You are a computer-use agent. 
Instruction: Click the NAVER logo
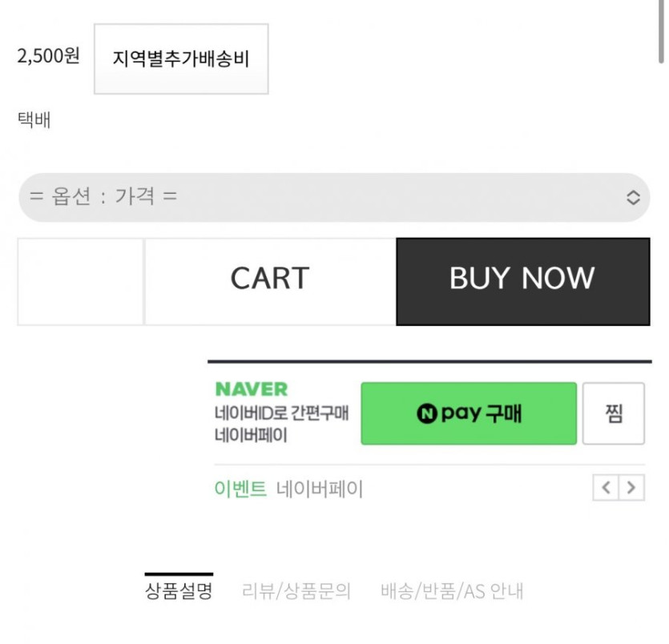[251, 389]
